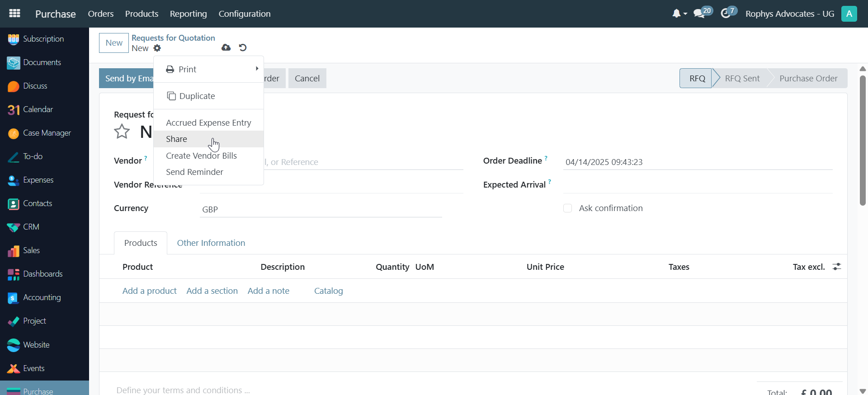
Task: Open conversations with 20 unread messages
Action: click(703, 13)
